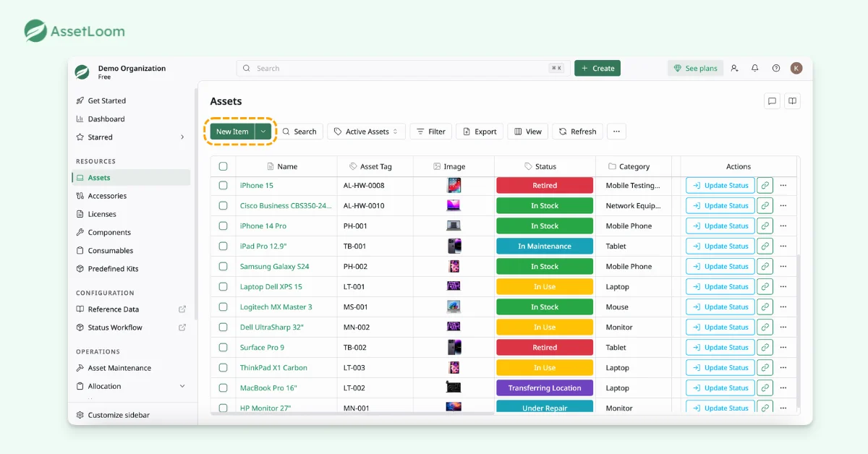
Task: Sort by the Asset Tag column header
Action: click(375, 166)
